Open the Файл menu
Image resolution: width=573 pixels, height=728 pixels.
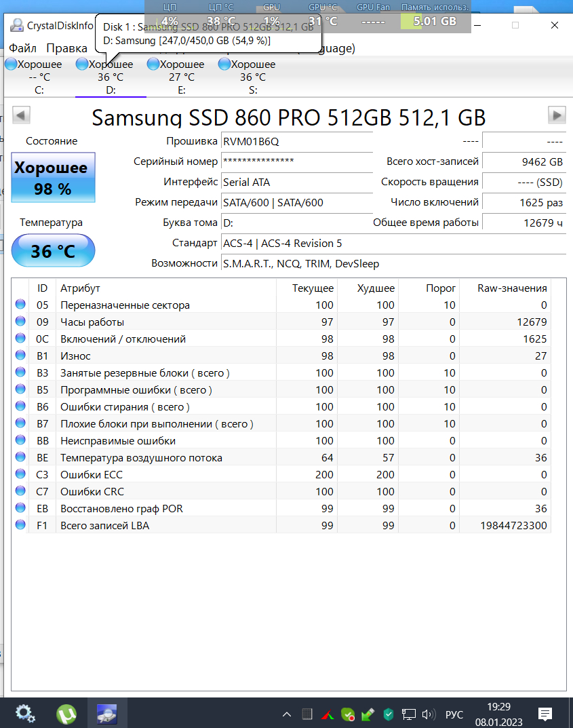pos(22,48)
